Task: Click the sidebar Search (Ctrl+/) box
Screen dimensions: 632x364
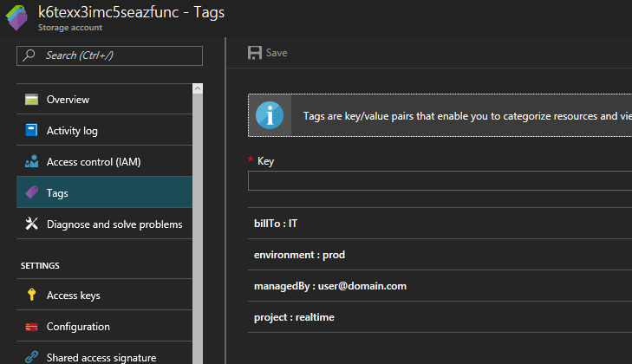Action: 110,55
